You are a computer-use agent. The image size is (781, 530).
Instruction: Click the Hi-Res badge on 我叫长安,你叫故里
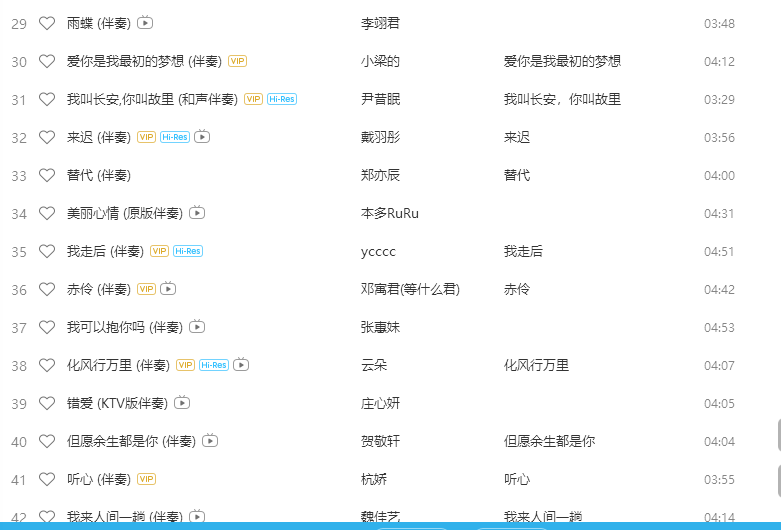pos(282,99)
